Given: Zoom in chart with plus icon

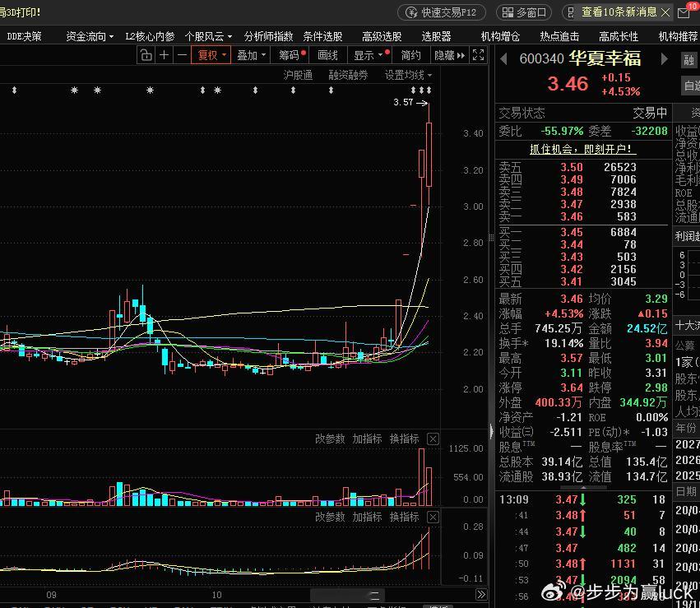Looking at the screenshot, I should pyautogui.click(x=165, y=55).
